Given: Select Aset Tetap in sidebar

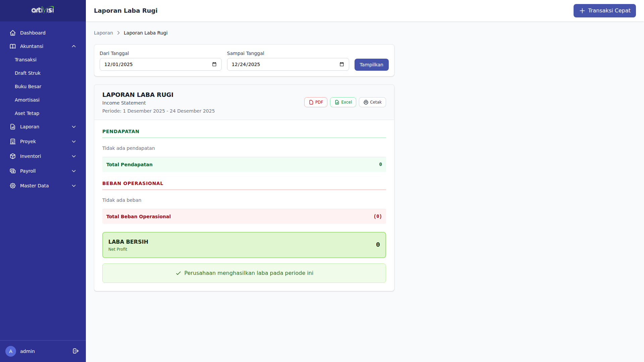Looking at the screenshot, I should (27, 113).
